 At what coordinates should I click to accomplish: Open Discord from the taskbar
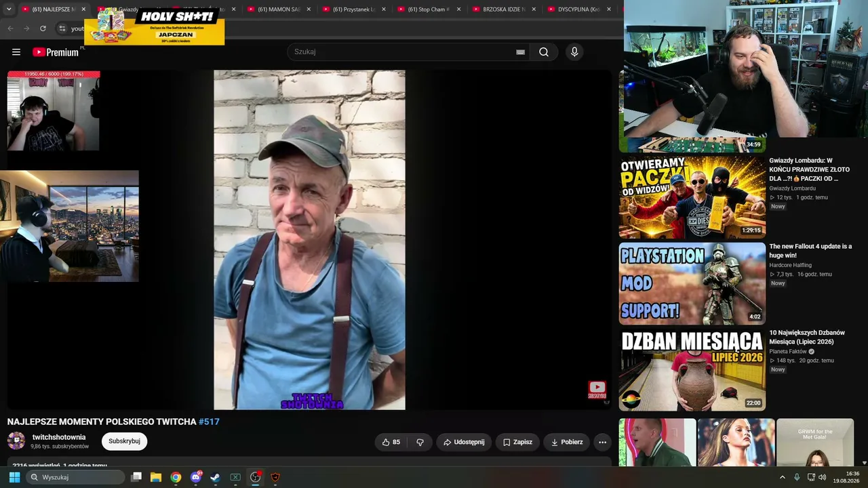click(196, 477)
